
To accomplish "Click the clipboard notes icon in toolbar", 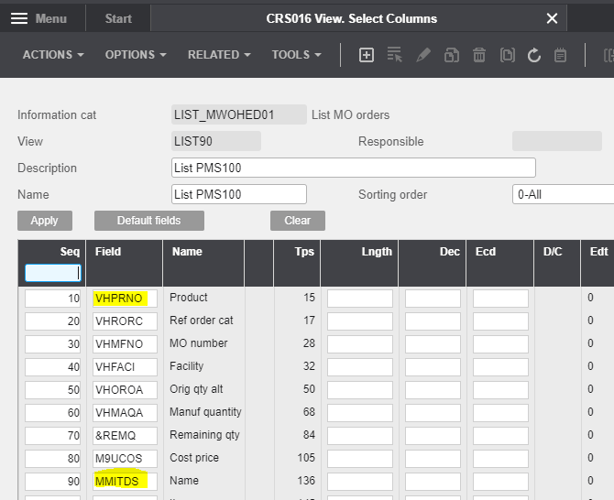I will pyautogui.click(x=561, y=55).
